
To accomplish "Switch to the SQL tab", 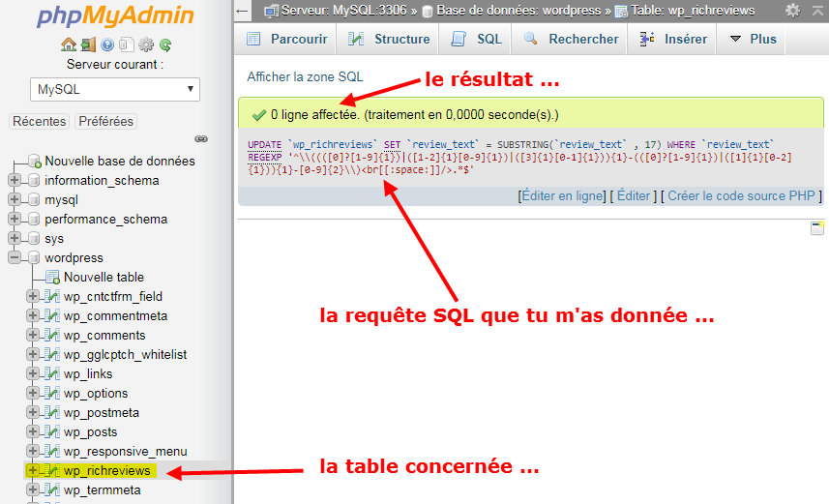I will [x=476, y=39].
